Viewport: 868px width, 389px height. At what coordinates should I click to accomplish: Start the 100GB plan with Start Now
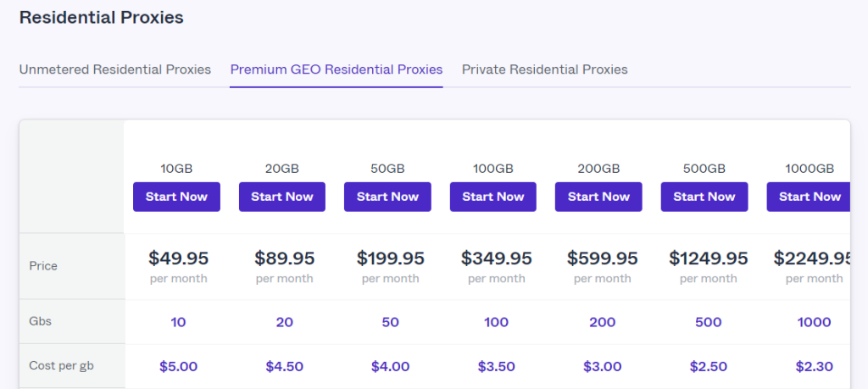coord(493,197)
